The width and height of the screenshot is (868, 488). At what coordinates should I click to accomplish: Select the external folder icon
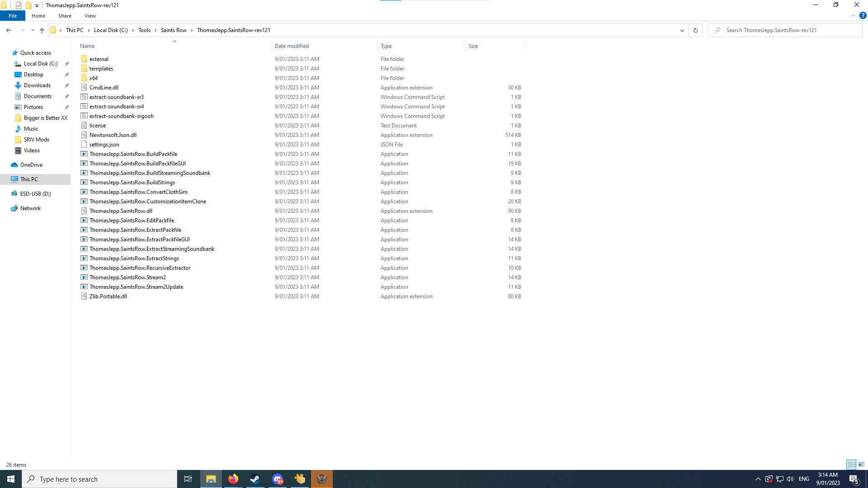coord(84,59)
